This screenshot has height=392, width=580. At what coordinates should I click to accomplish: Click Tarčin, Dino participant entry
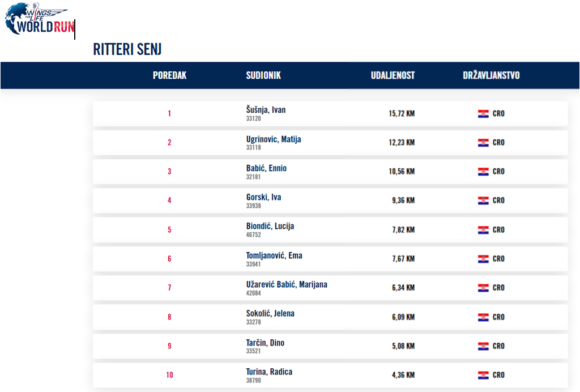(265, 343)
